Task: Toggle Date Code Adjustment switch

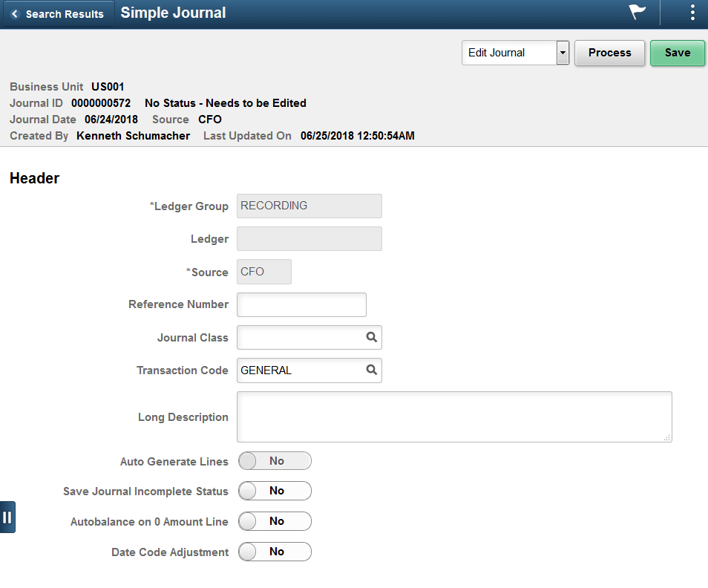Action: [x=275, y=552]
